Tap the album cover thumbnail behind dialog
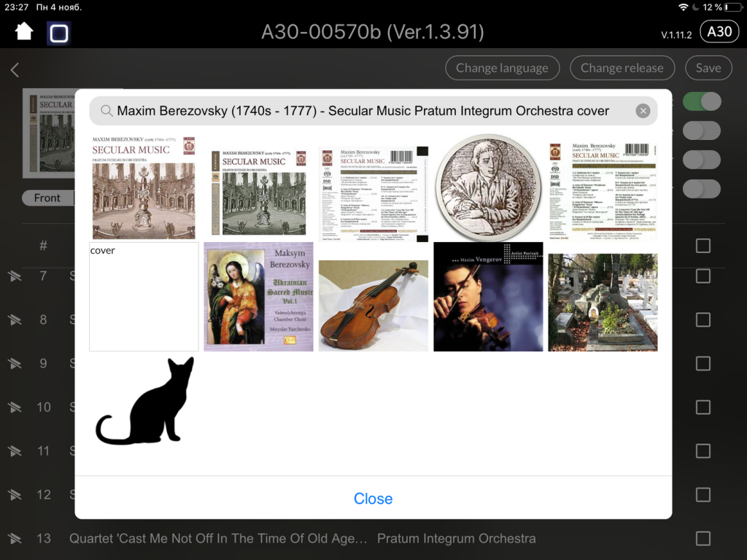The image size is (747, 560). pyautogui.click(x=49, y=133)
